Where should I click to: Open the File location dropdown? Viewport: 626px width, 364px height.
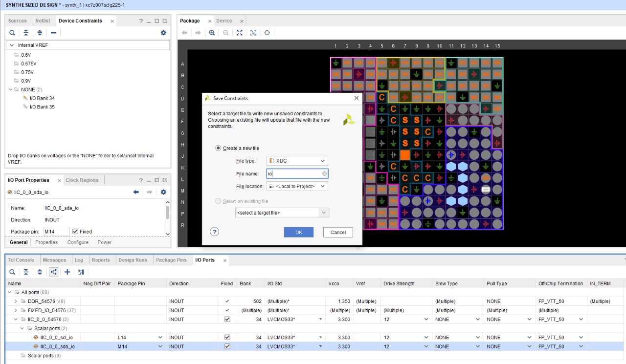(x=297, y=186)
